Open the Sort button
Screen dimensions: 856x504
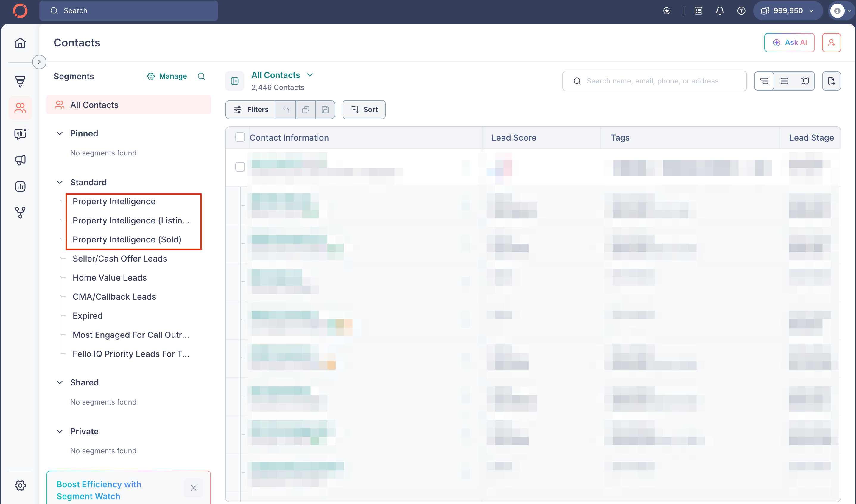[x=364, y=110]
